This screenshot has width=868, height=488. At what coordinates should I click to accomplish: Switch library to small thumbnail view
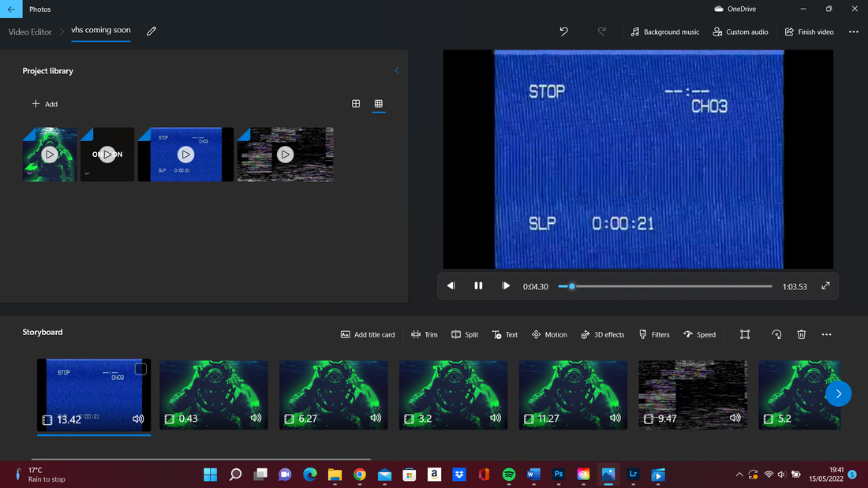pos(379,103)
